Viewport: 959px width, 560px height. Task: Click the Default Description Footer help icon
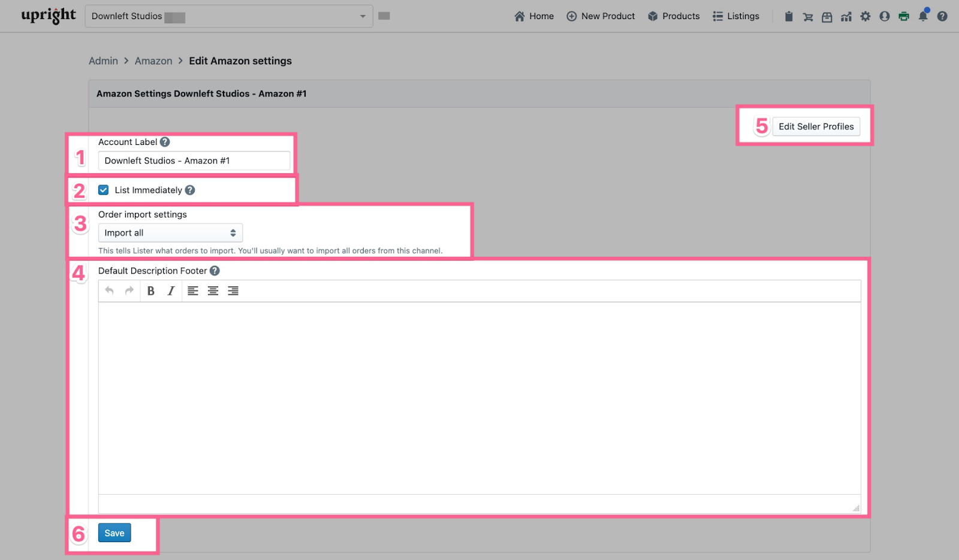tap(215, 271)
